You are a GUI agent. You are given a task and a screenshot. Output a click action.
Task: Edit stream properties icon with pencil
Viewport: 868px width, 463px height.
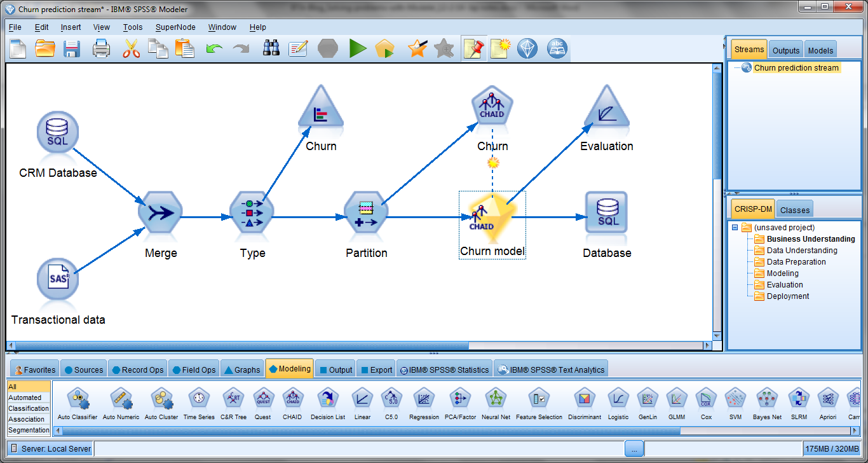(298, 48)
